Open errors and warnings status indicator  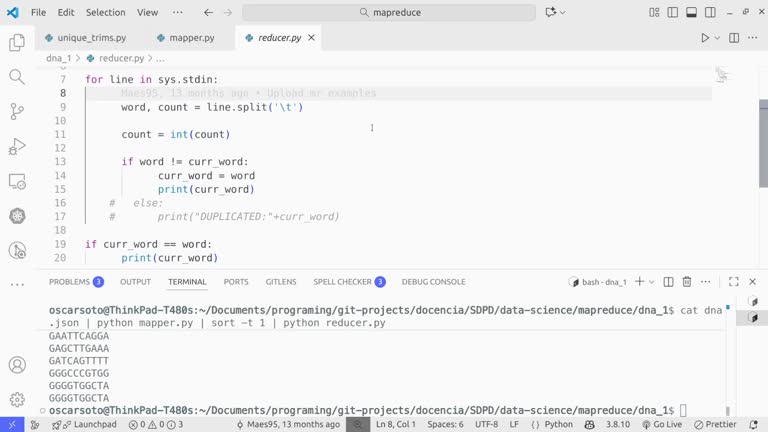pos(155,425)
